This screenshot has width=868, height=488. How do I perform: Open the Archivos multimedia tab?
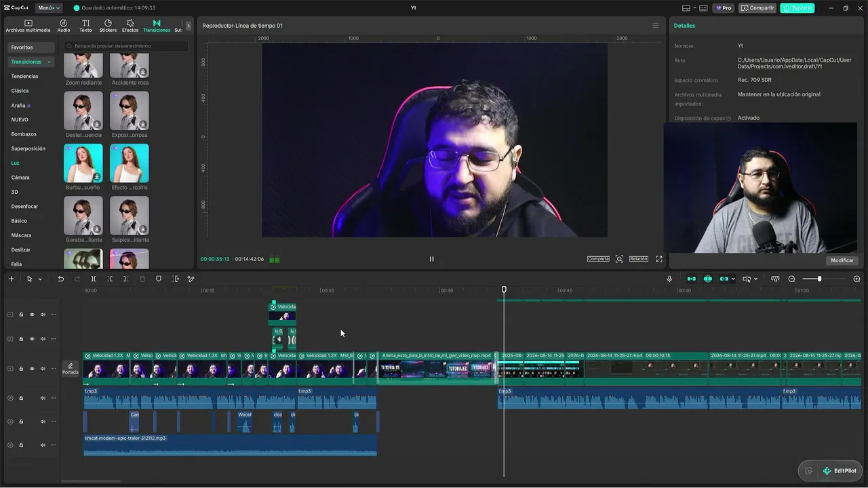coord(28,26)
